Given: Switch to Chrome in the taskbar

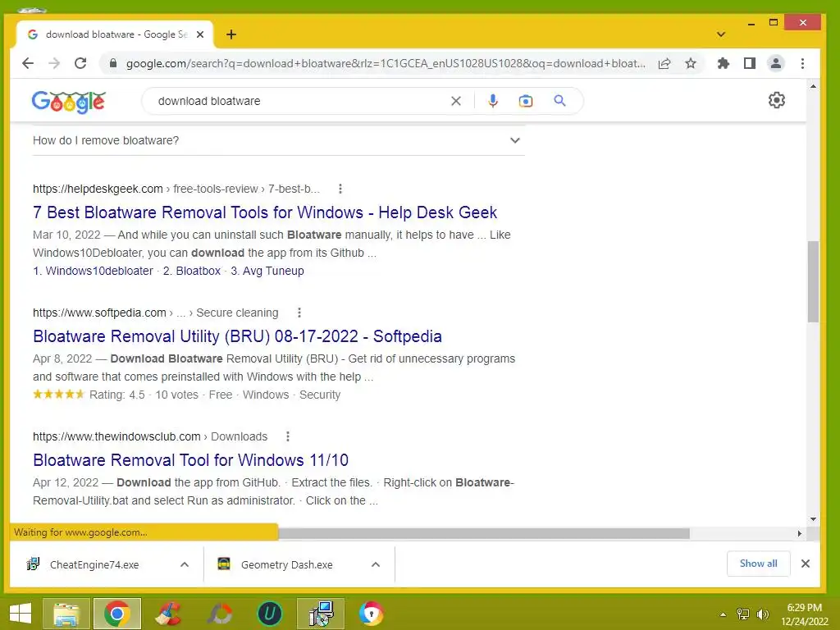Looking at the screenshot, I should (x=116, y=614).
